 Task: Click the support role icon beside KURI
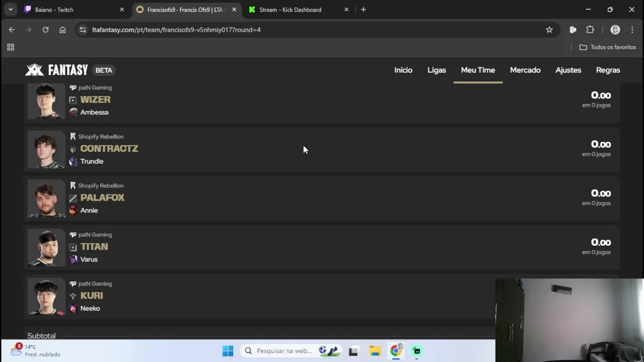pyautogui.click(x=73, y=296)
